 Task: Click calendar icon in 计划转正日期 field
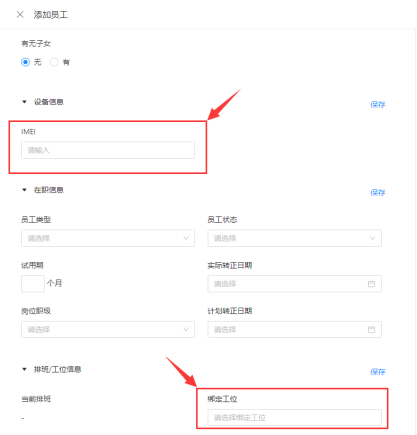pyautogui.click(x=371, y=329)
